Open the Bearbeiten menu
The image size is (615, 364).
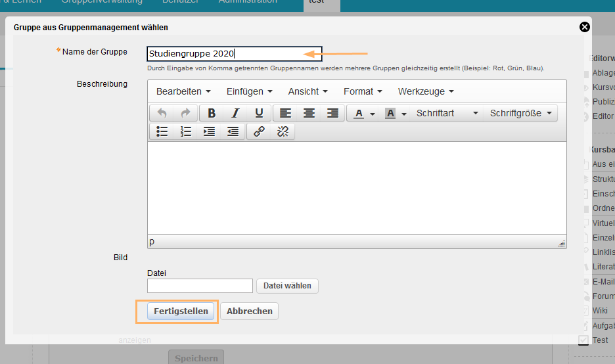tap(183, 91)
